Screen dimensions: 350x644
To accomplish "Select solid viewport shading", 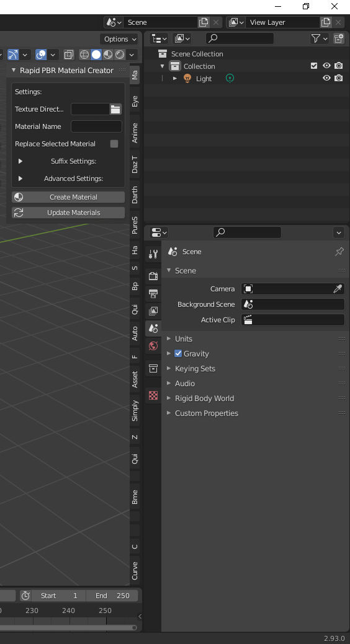I will point(96,54).
